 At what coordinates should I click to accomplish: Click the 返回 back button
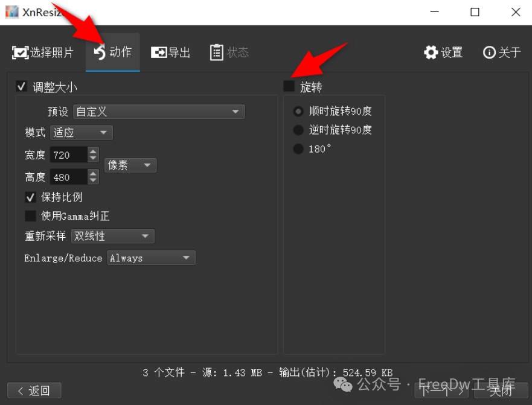pyautogui.click(x=34, y=391)
